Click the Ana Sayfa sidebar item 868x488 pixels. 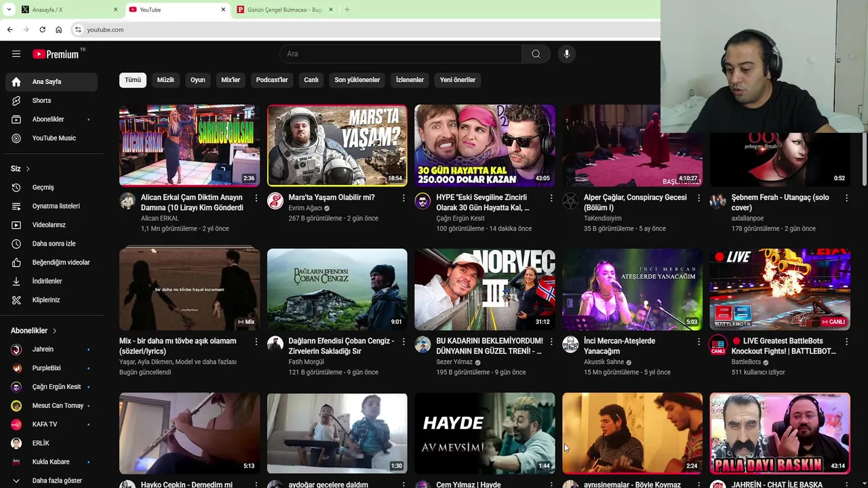(x=52, y=81)
